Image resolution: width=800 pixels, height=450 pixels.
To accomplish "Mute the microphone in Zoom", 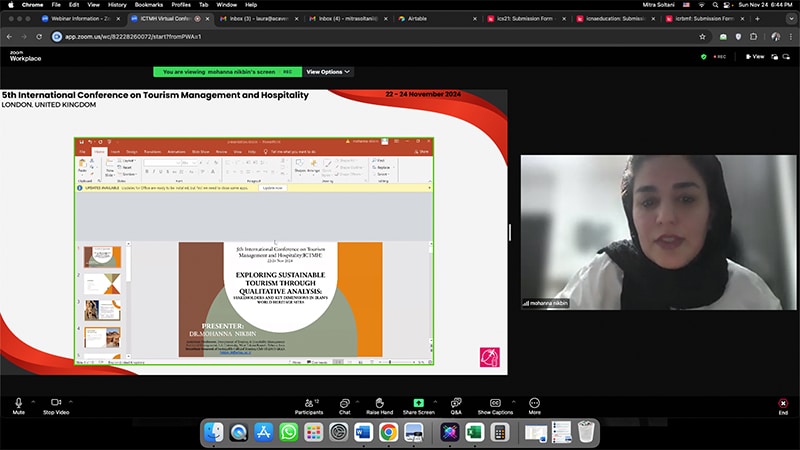I will pos(18,402).
